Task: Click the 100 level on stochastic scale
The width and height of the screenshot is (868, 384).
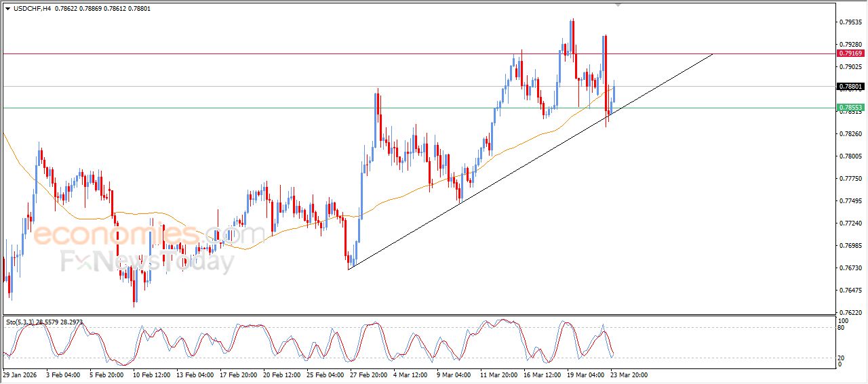Action: coord(844,320)
